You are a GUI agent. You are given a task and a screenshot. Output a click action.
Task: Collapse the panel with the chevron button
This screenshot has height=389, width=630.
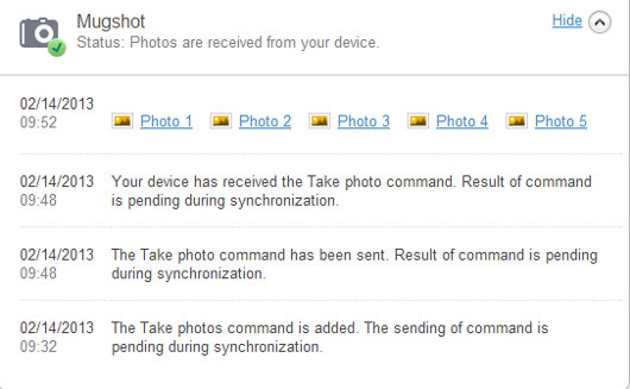pos(600,22)
